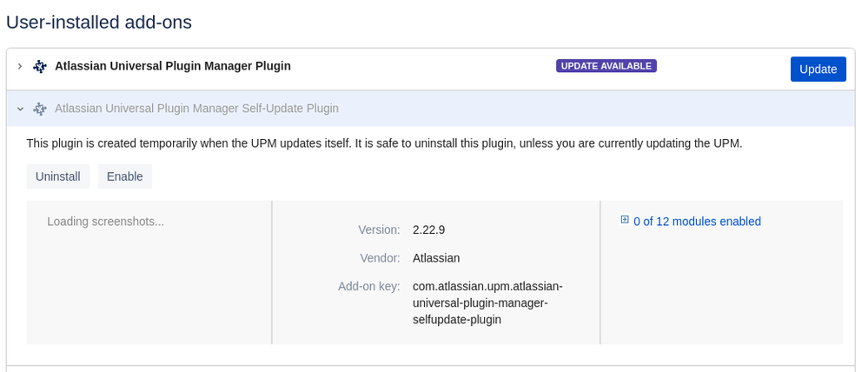
Task: Click the version number 2.22.9
Action: (x=429, y=229)
